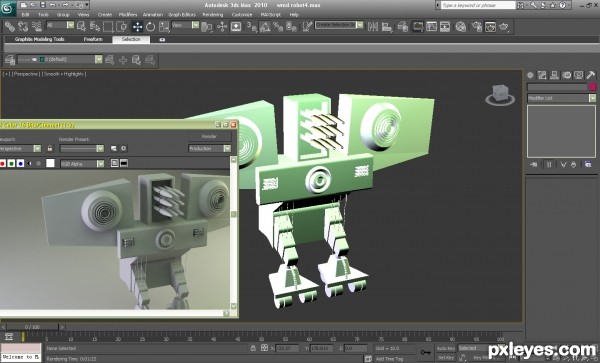Click Pin Stack below modifier stack
Screen dimensions: 600x363
[534, 164]
